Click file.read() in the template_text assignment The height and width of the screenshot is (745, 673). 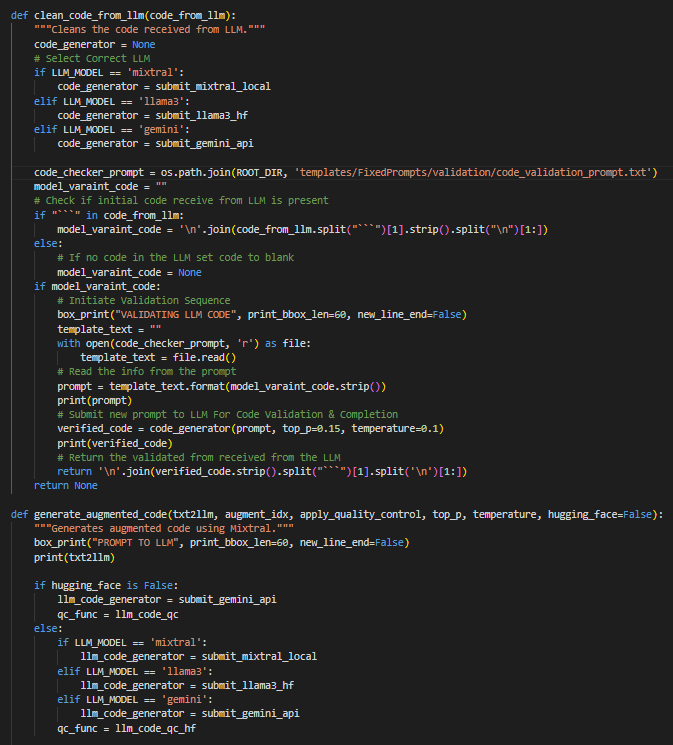tap(204, 357)
